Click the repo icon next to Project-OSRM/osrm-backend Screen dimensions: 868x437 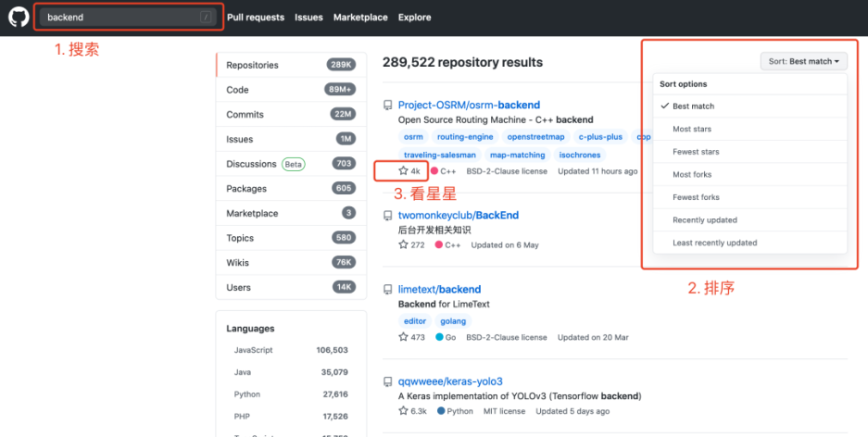(x=388, y=106)
